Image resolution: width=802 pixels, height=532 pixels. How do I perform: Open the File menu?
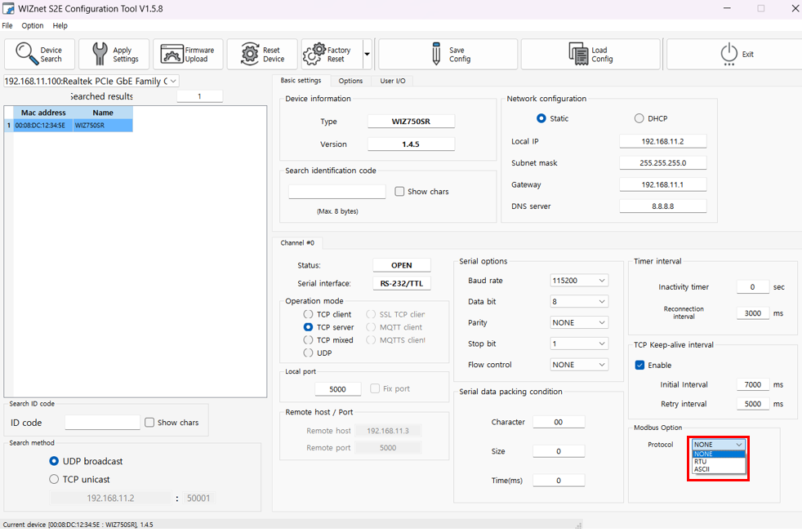coord(7,25)
